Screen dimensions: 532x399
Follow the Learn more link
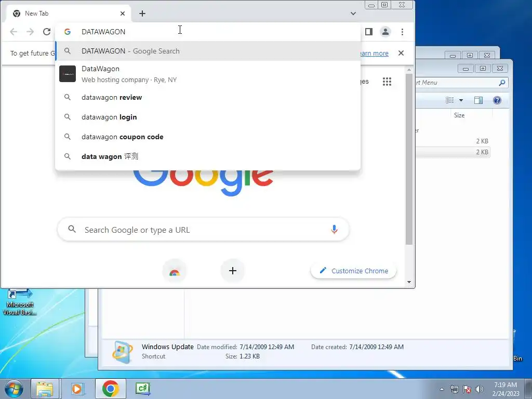pos(374,54)
